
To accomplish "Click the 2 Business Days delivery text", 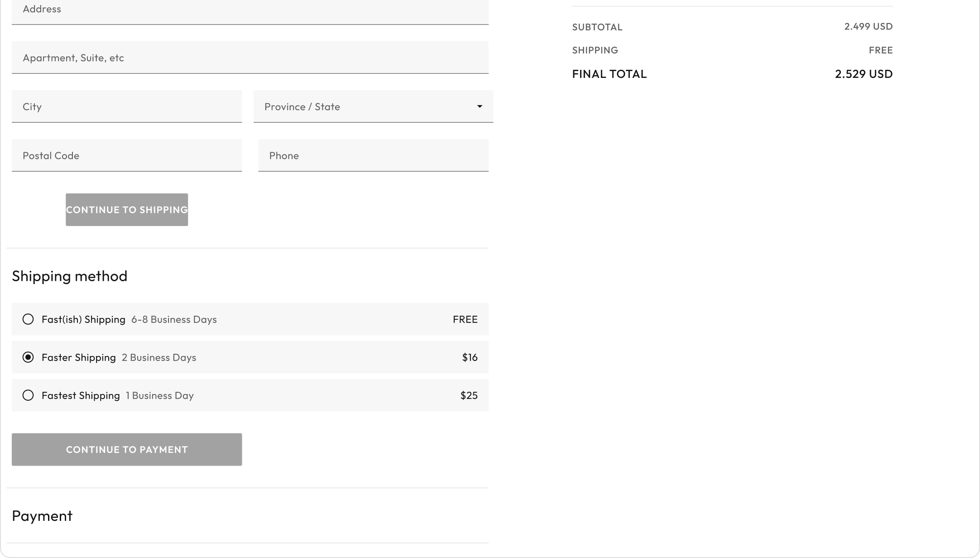I will point(159,357).
